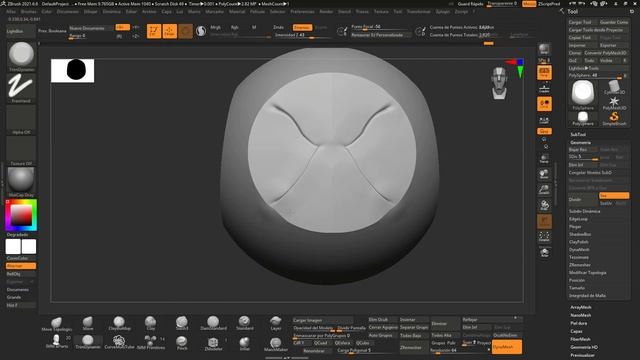The height and width of the screenshot is (360, 640).
Task: Click the color picker square
Action: click(21, 215)
